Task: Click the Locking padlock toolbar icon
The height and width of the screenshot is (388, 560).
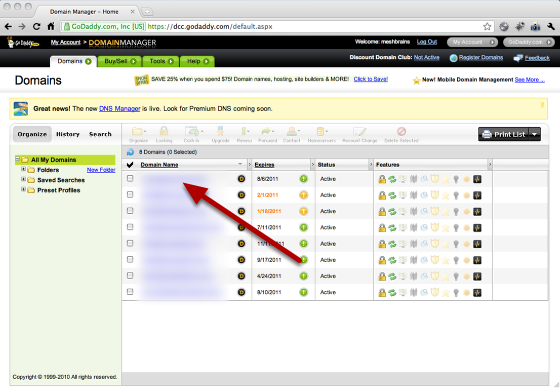Action: [x=164, y=135]
